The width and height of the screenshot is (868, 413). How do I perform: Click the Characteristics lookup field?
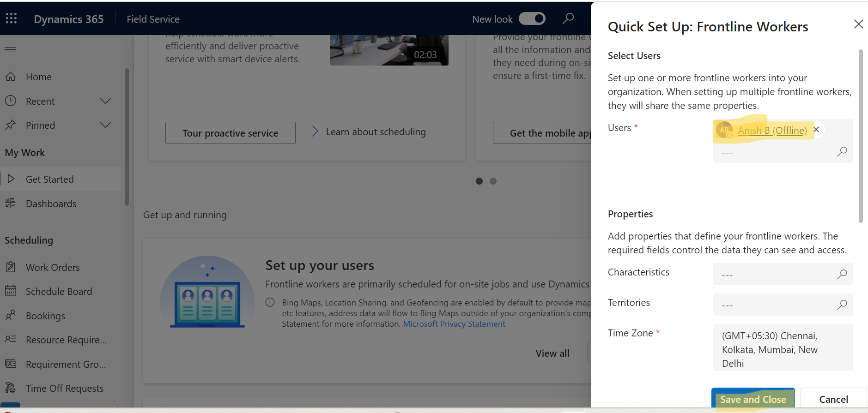[x=783, y=274]
